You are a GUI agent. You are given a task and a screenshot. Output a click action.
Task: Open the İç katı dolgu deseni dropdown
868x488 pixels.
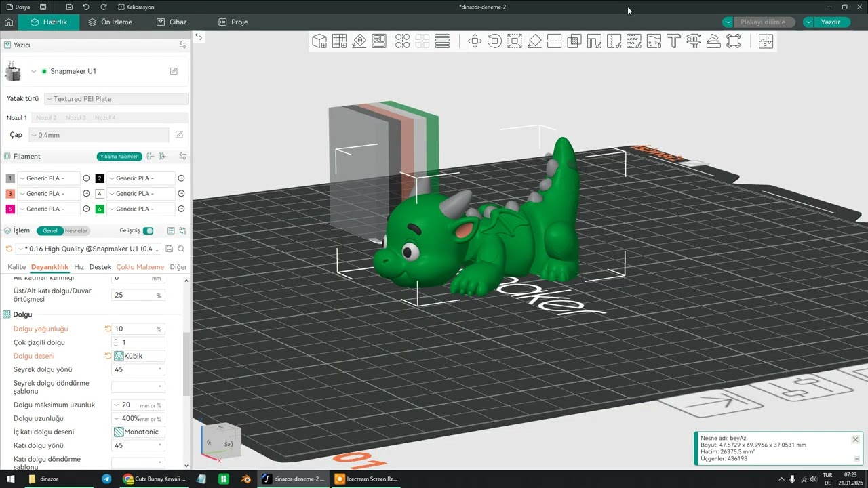[138, 432]
